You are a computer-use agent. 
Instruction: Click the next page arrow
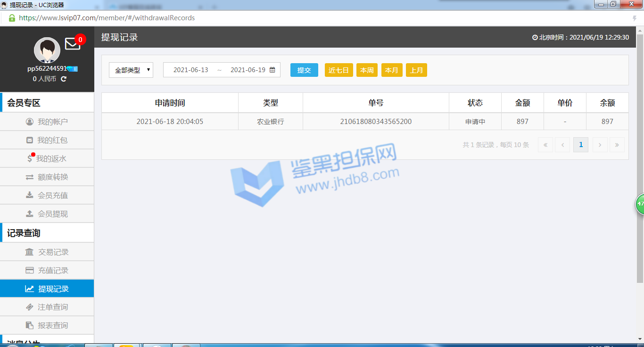click(x=600, y=145)
